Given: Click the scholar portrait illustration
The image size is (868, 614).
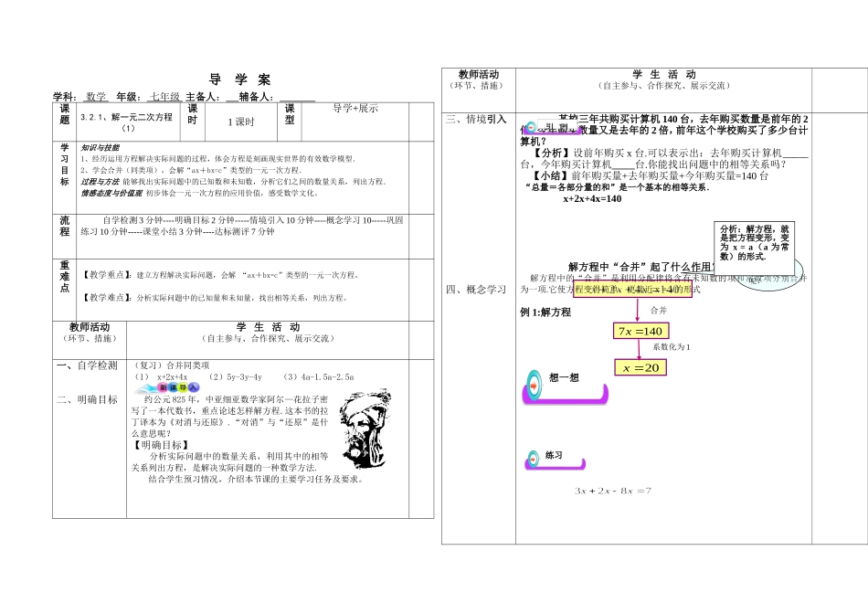Looking at the screenshot, I should (365, 429).
